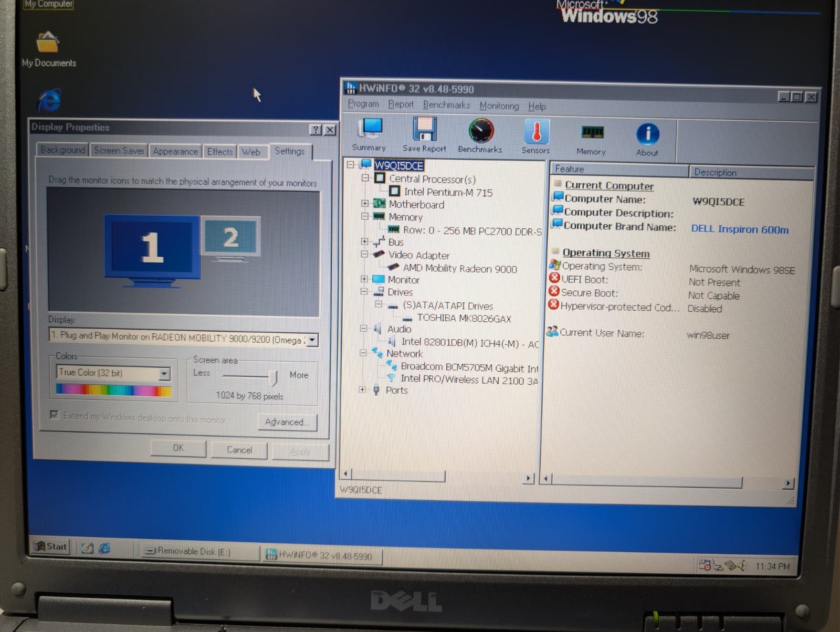Select TOSHIBA MK8026GAX drive entry

464,318
